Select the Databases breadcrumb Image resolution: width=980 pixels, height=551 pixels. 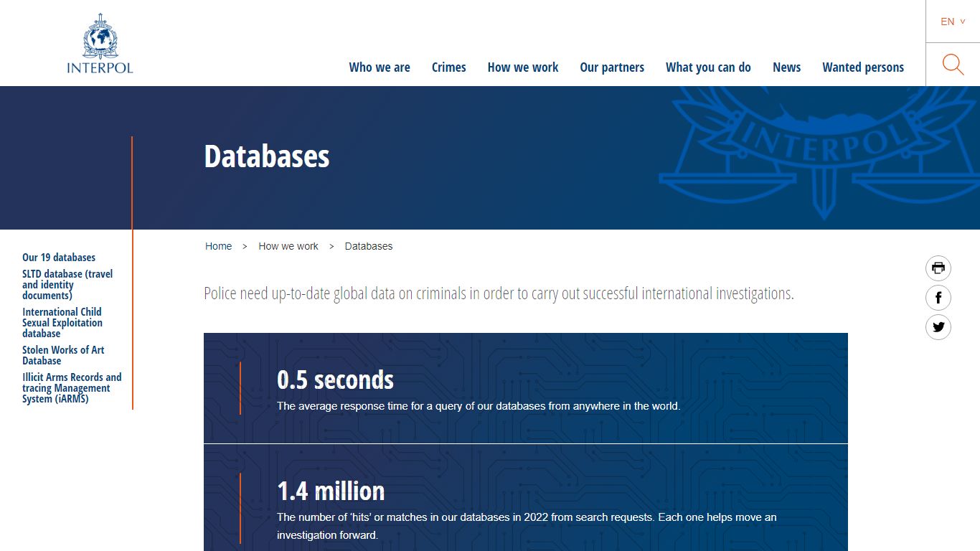369,246
